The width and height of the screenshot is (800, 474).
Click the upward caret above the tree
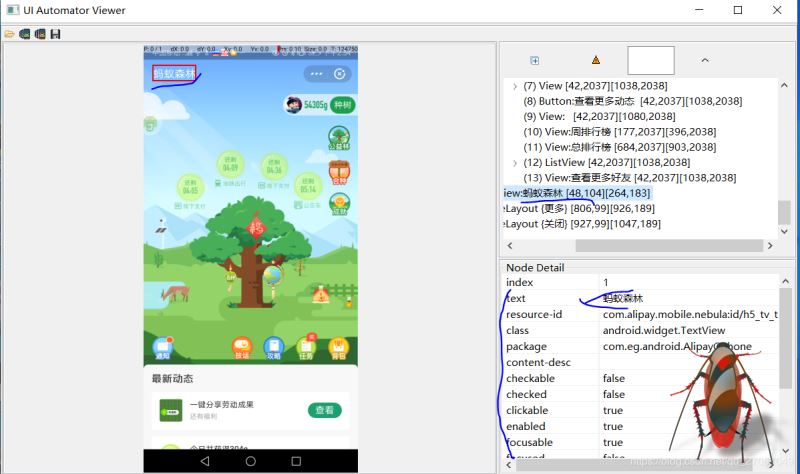(x=705, y=60)
